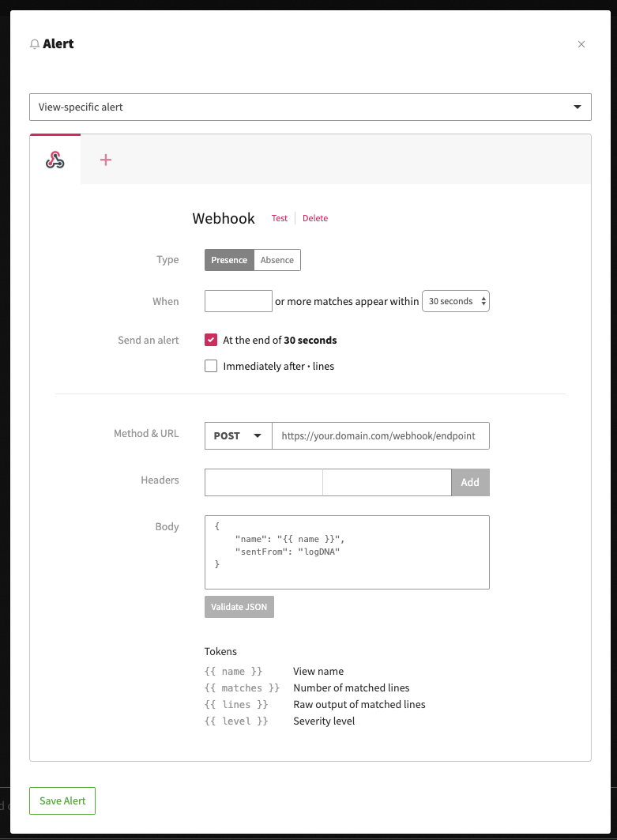This screenshot has width=617, height=840.
Task: Click the {{ lines }} token
Action: coord(236,704)
